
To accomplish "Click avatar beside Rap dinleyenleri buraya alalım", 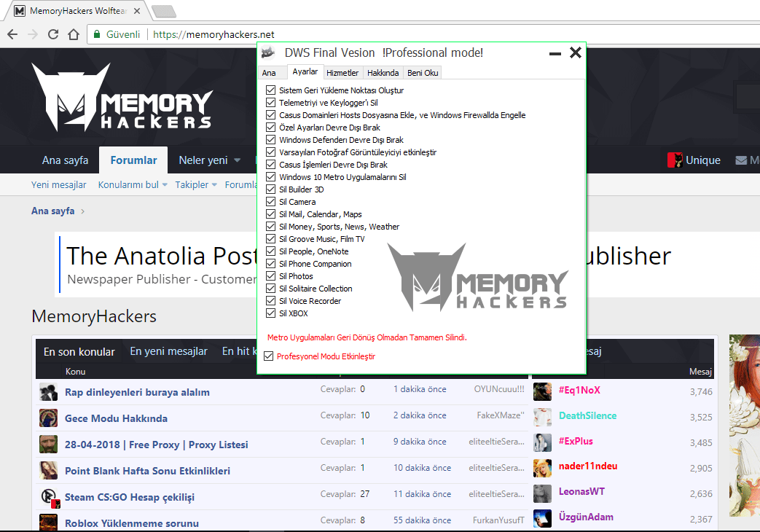I will coord(49,392).
